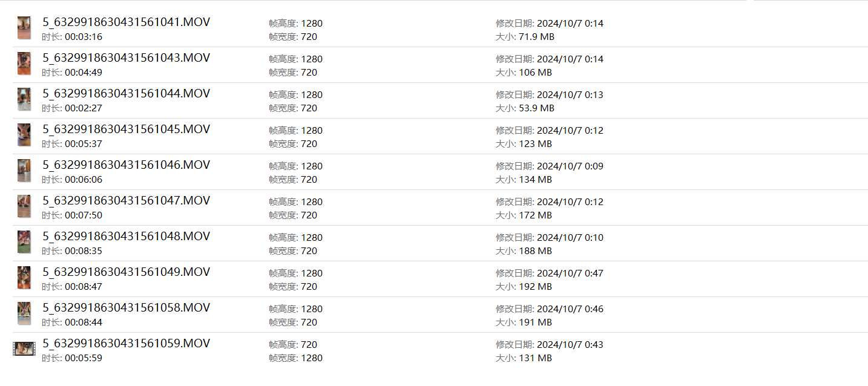Select the thumbnail icon of 5_6329918630431561047.MOV
868x386 pixels.
click(24, 207)
